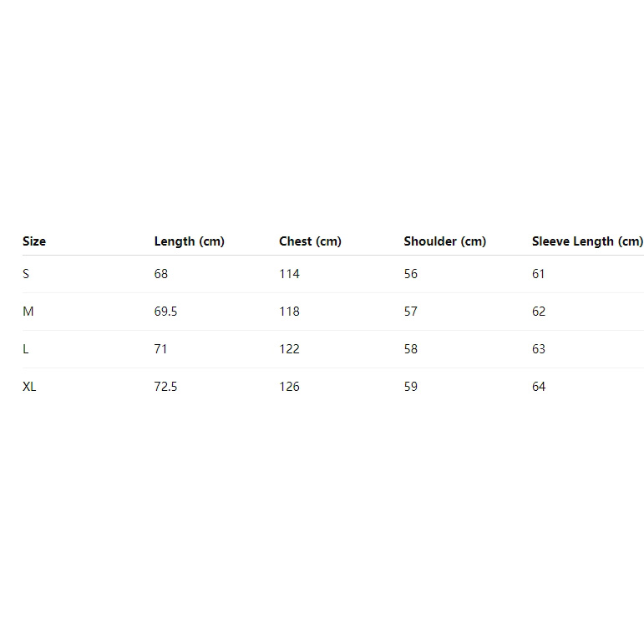Image resolution: width=644 pixels, height=644 pixels.
Task: Click length value 68 for size S
Action: coord(161,274)
